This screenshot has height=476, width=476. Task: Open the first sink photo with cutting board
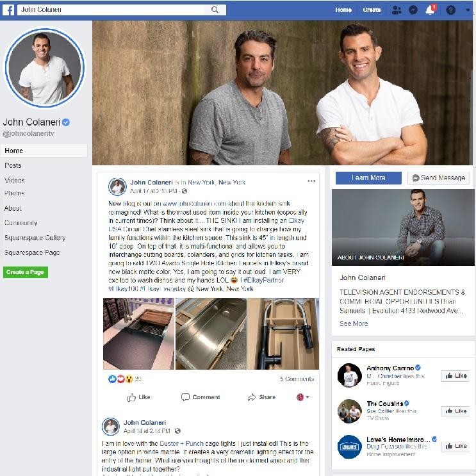click(139, 334)
